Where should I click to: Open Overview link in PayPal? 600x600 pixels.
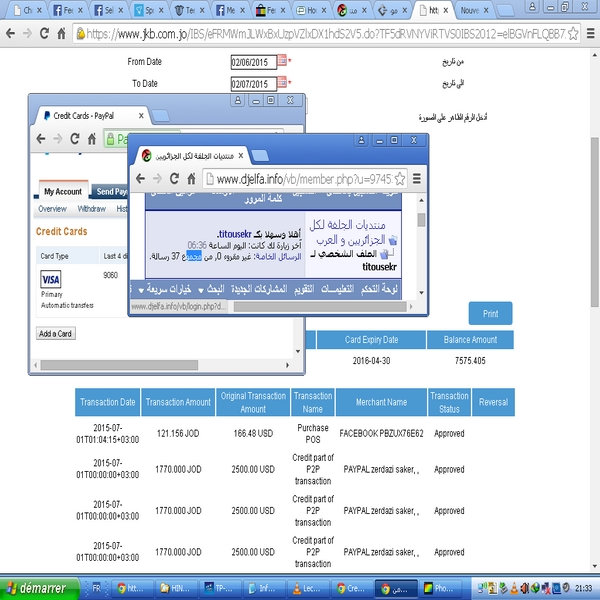pyautogui.click(x=52, y=209)
